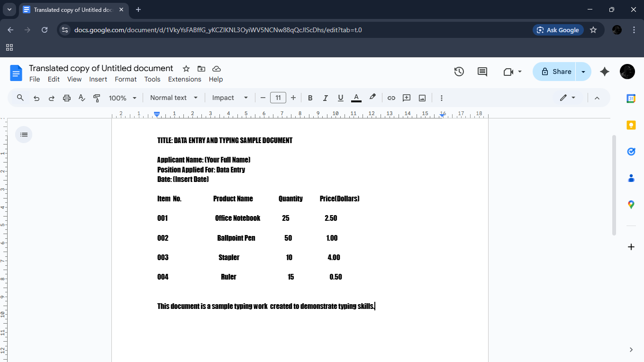Show the document outline icon
The width and height of the screenshot is (644, 362).
click(x=24, y=135)
